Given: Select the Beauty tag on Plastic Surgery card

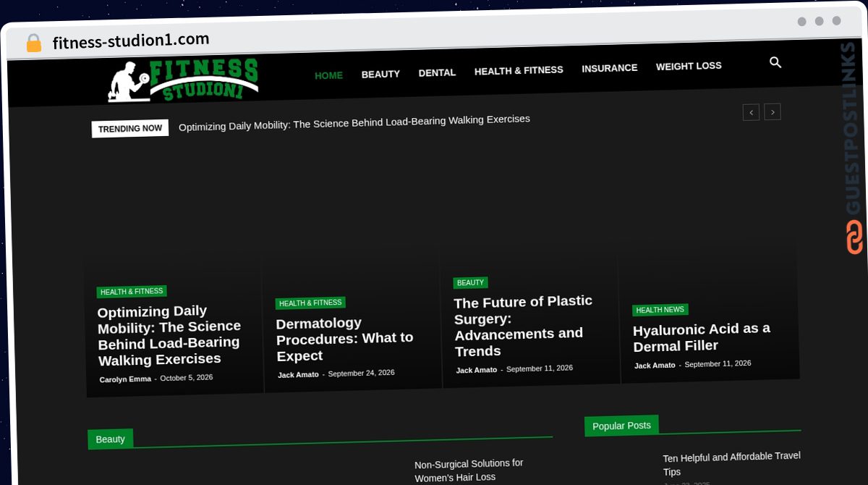Looking at the screenshot, I should coord(470,283).
